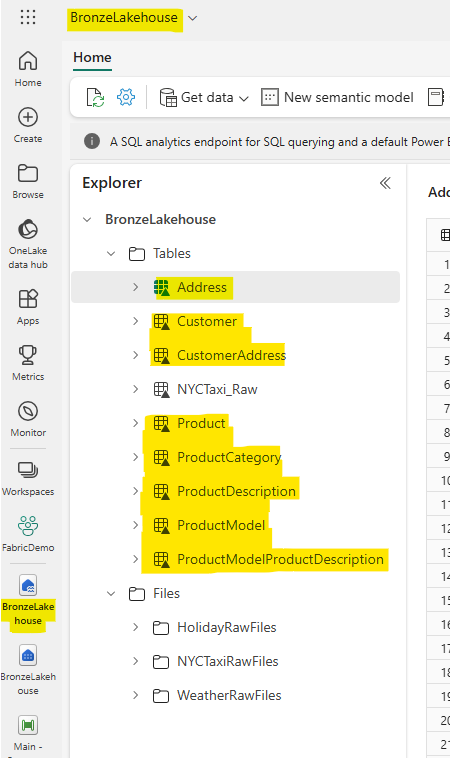Screen dimensions: 450x758
Task: Open the Create page icon
Action: [x=28, y=117]
